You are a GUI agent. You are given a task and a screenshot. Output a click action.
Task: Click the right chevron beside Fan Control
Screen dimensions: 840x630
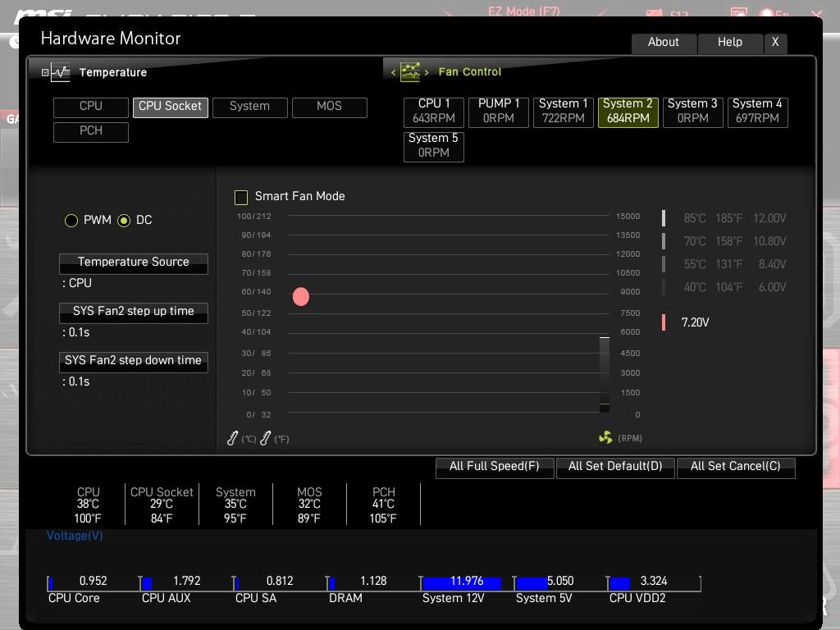[427, 72]
